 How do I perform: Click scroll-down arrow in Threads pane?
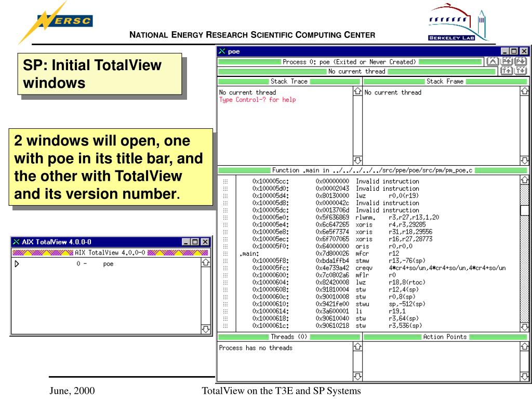click(357, 376)
